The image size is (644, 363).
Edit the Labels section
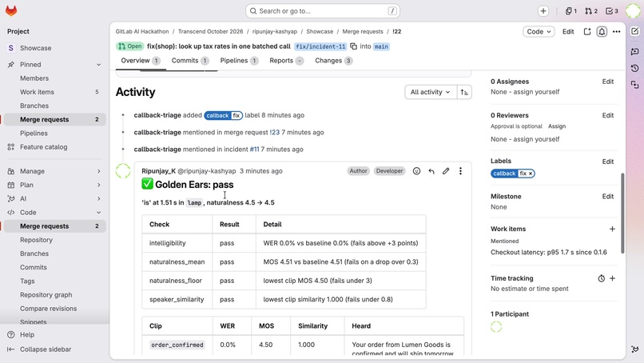(x=608, y=162)
